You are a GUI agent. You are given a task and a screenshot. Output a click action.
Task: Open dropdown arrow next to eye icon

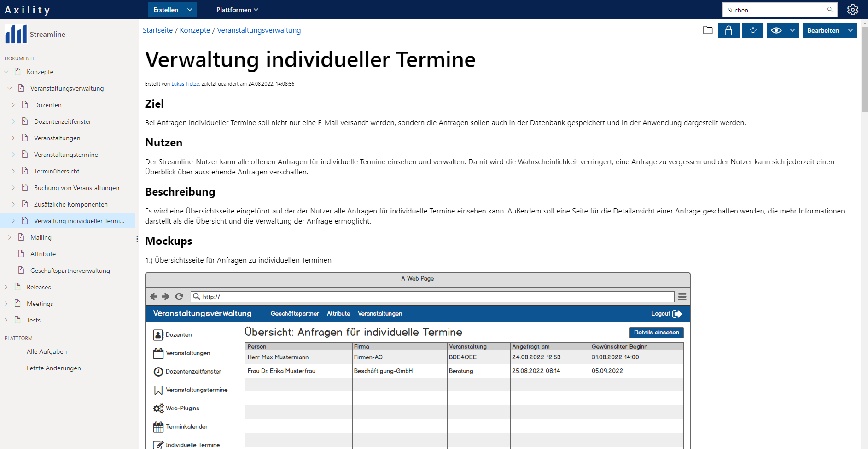pyautogui.click(x=792, y=30)
